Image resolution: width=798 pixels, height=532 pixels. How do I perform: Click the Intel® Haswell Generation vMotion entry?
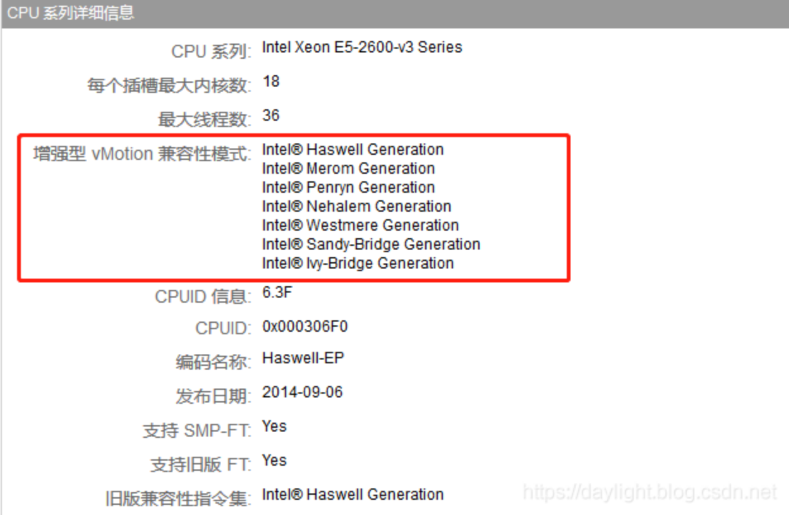coord(353,150)
